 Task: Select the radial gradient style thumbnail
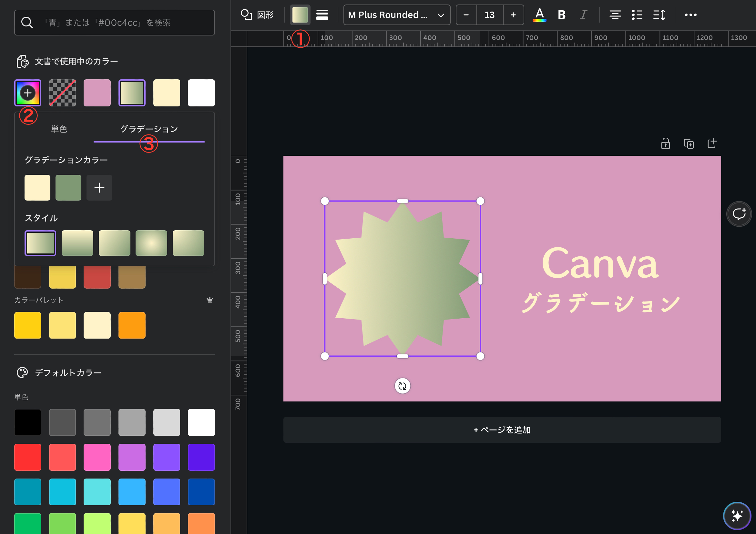[151, 243]
